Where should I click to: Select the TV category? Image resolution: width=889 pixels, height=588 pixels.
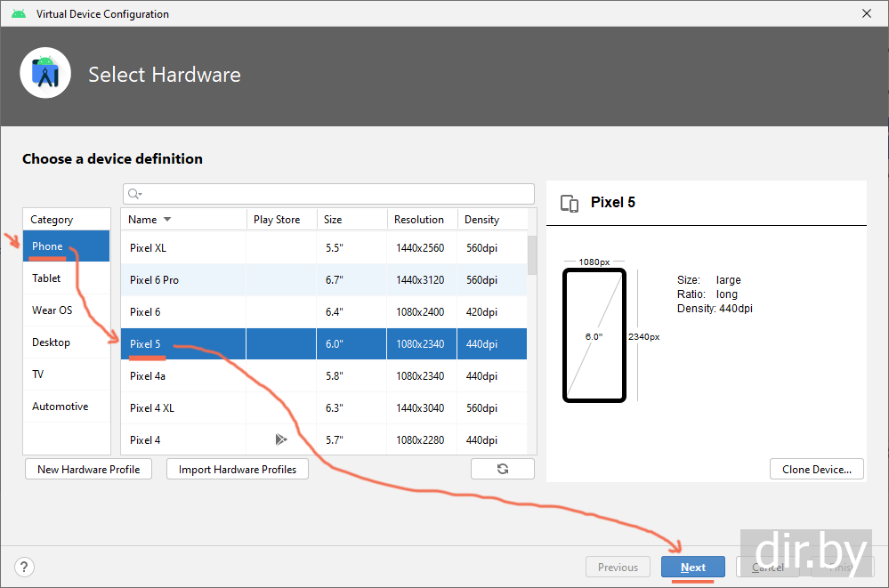click(x=38, y=375)
